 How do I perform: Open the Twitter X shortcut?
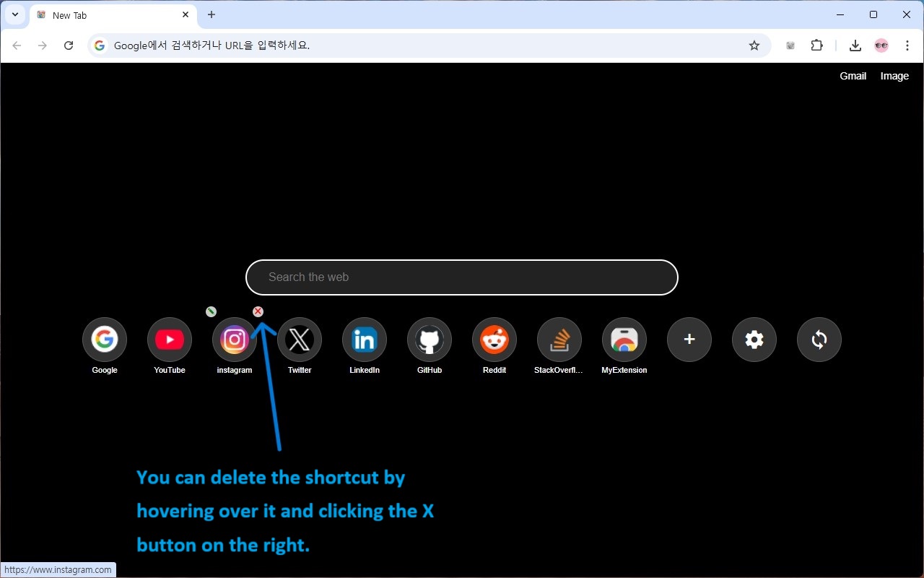[300, 340]
